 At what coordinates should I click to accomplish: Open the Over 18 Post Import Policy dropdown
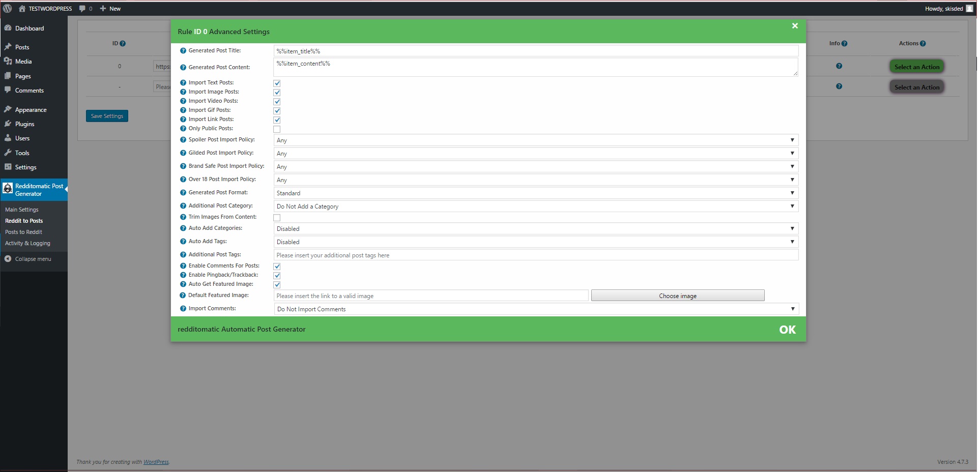(x=536, y=180)
